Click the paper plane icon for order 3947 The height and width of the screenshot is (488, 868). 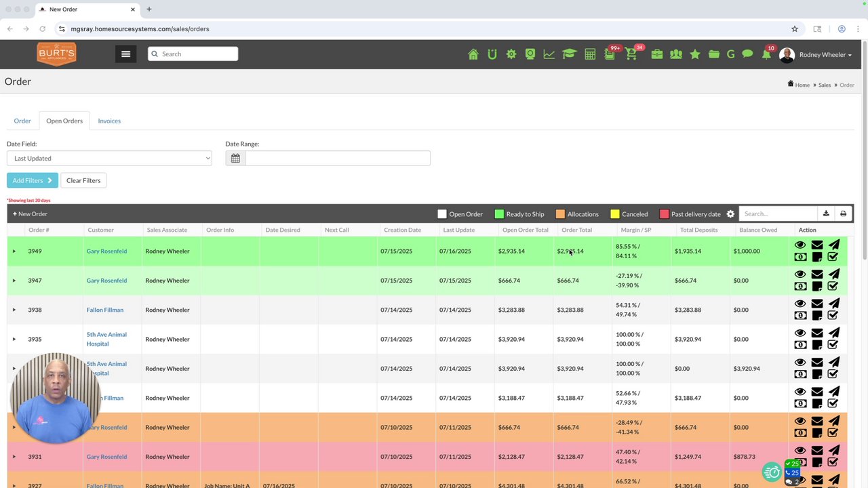click(833, 274)
